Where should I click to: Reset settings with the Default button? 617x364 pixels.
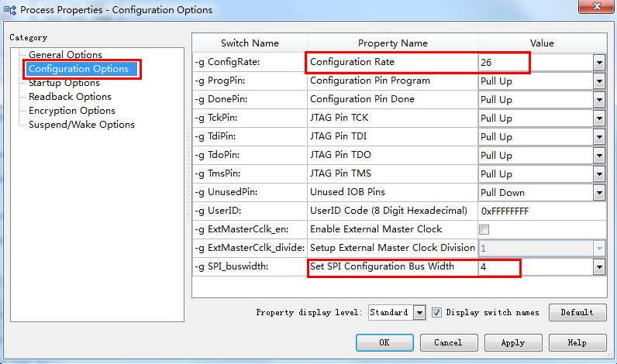(577, 312)
